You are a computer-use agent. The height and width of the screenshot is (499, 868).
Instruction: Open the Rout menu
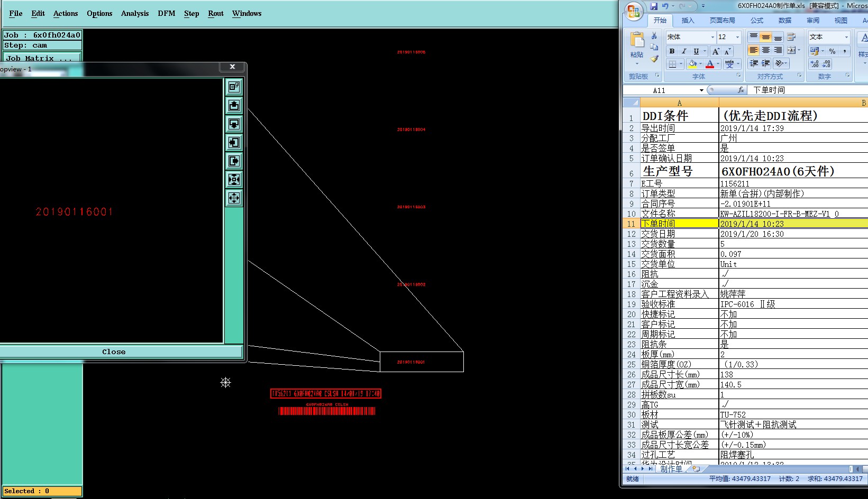(x=216, y=13)
